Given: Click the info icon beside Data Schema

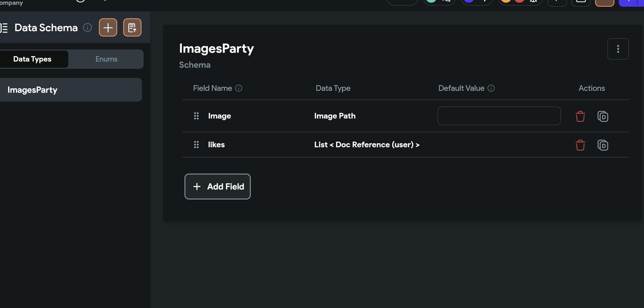Looking at the screenshot, I should pyautogui.click(x=87, y=27).
